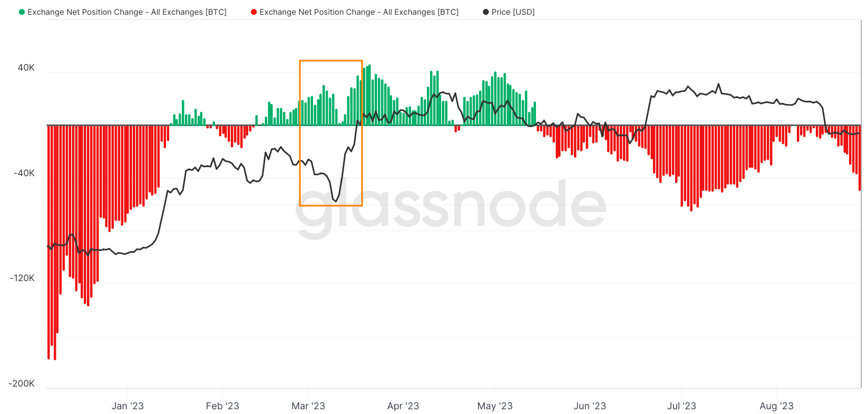This screenshot has height=414, width=868.
Task: Click the Jun '23 axis label
Action: click(x=590, y=406)
